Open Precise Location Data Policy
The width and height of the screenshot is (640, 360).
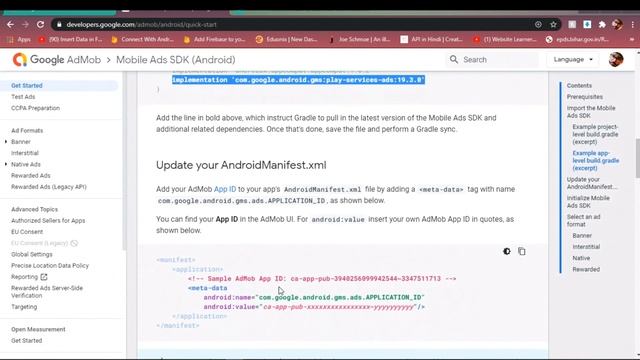pyautogui.click(x=50, y=266)
